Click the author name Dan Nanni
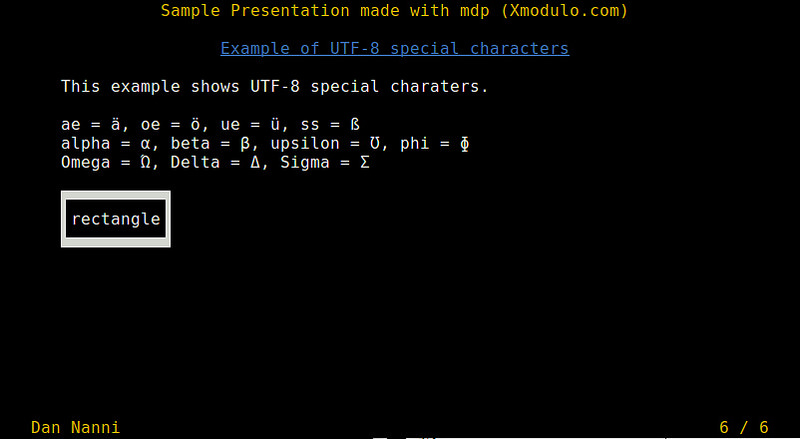This screenshot has height=439, width=800. tap(76, 427)
